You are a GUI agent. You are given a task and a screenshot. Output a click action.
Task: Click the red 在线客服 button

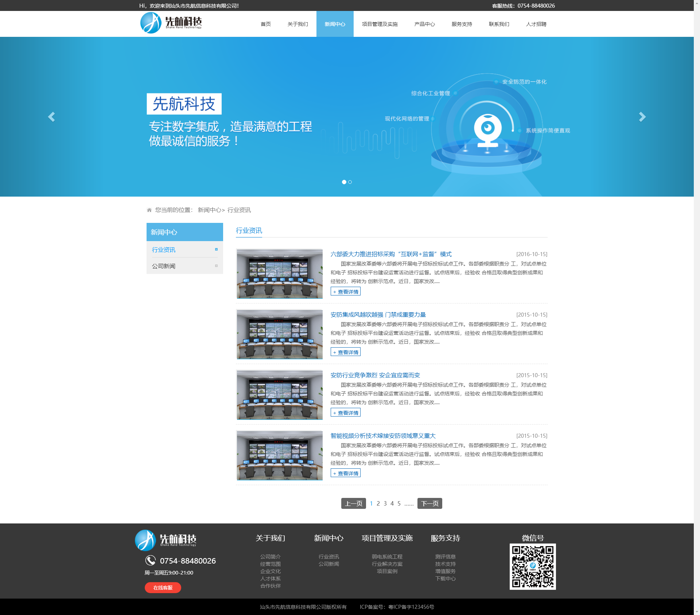tap(163, 588)
